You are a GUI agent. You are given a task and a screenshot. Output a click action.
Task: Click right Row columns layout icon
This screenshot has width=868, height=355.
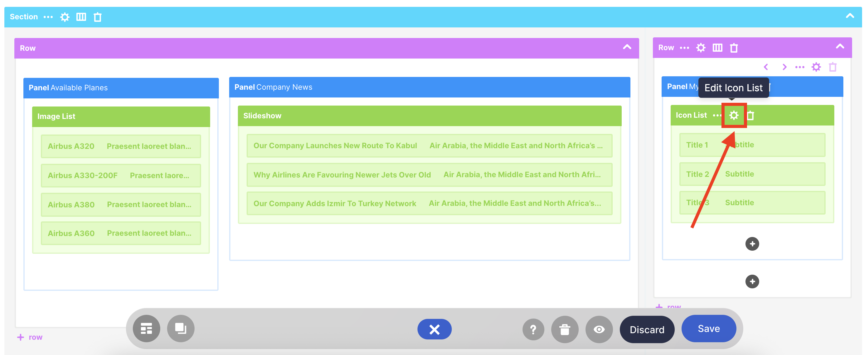pyautogui.click(x=717, y=48)
